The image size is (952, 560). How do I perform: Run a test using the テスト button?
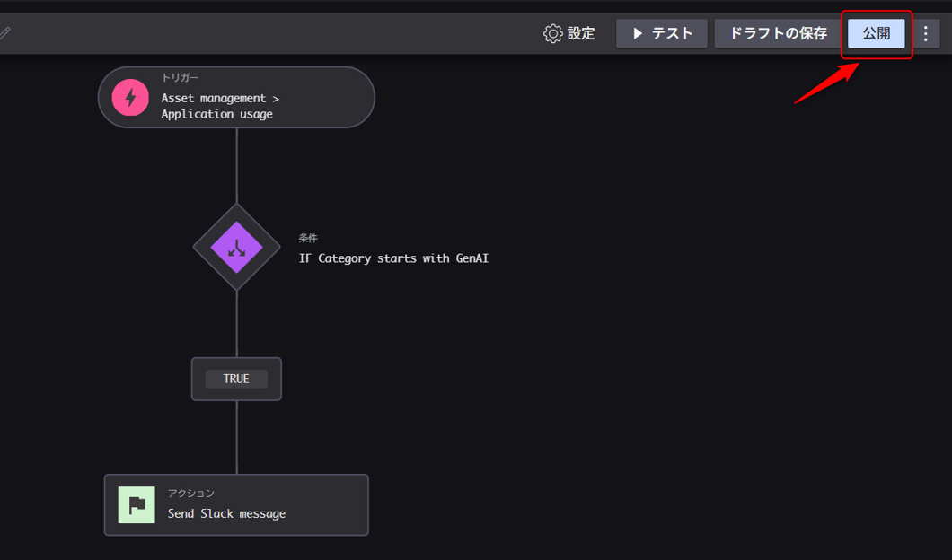coord(661,33)
